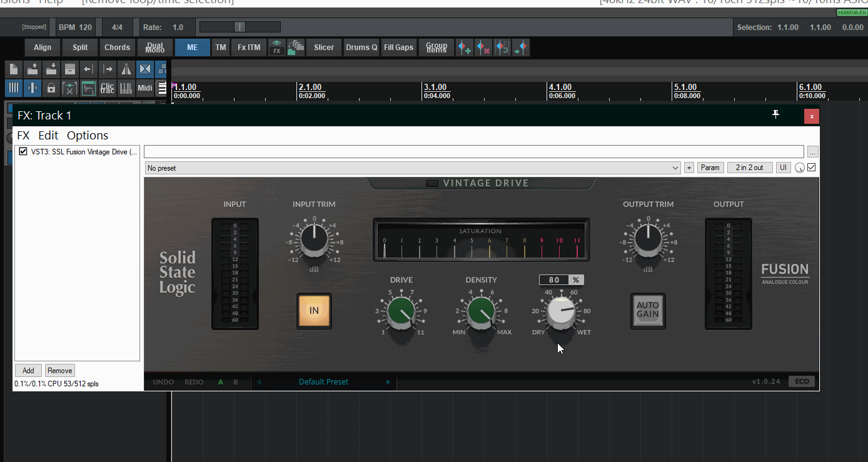The height and width of the screenshot is (462, 868).
Task: Click the Midi toolbar button
Action: click(145, 88)
